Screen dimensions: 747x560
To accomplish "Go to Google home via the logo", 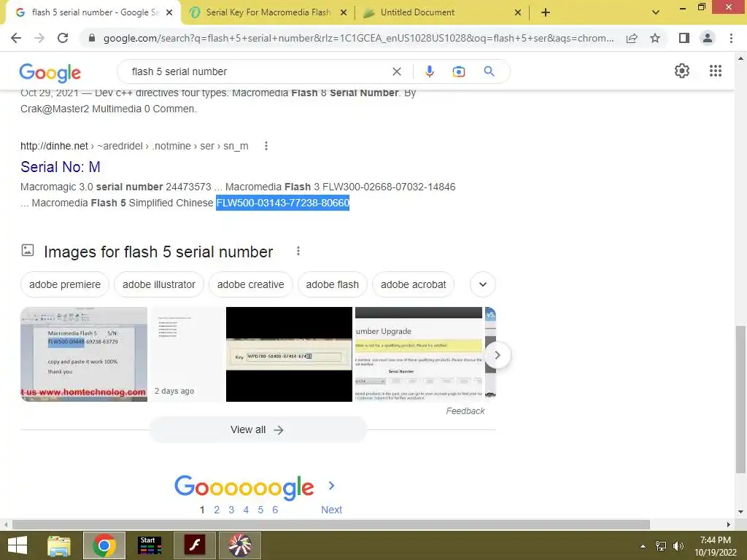I will coord(50,72).
